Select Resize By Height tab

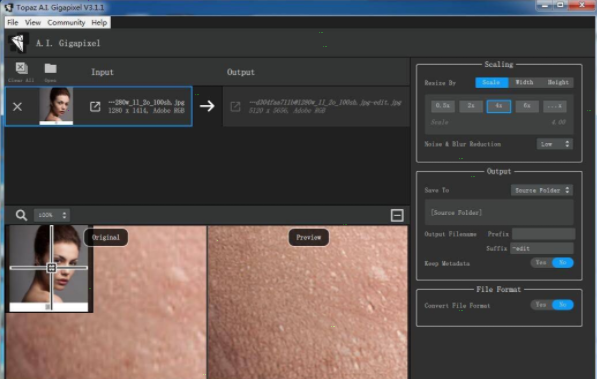pos(558,82)
